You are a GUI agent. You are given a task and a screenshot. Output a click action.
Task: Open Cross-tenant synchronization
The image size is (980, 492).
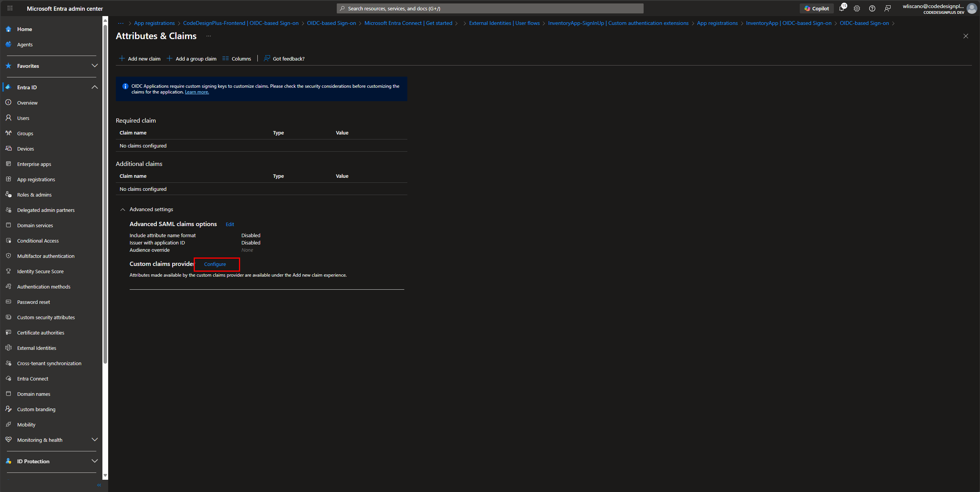[49, 363]
